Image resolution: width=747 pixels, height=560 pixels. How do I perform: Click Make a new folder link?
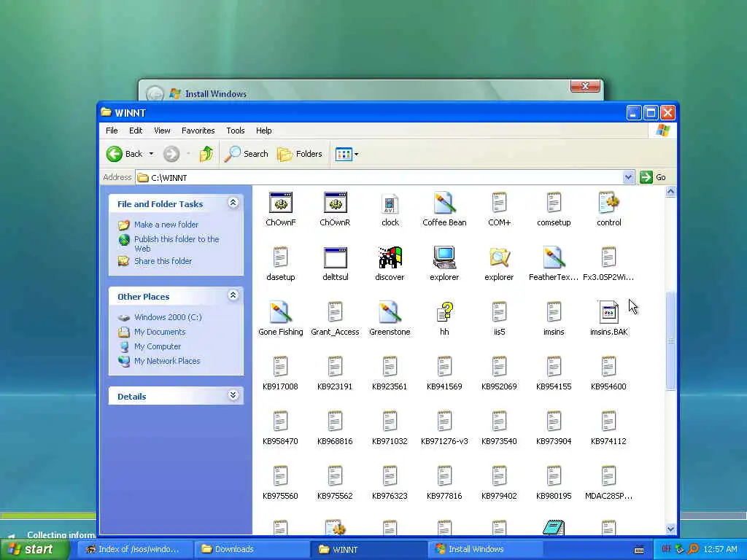click(166, 225)
